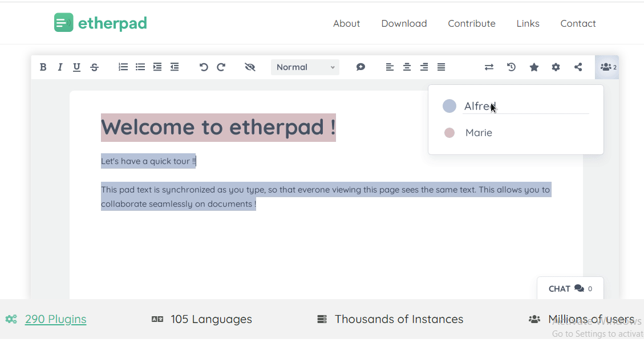
Task: Toggle justify text alignment
Action: (x=441, y=67)
